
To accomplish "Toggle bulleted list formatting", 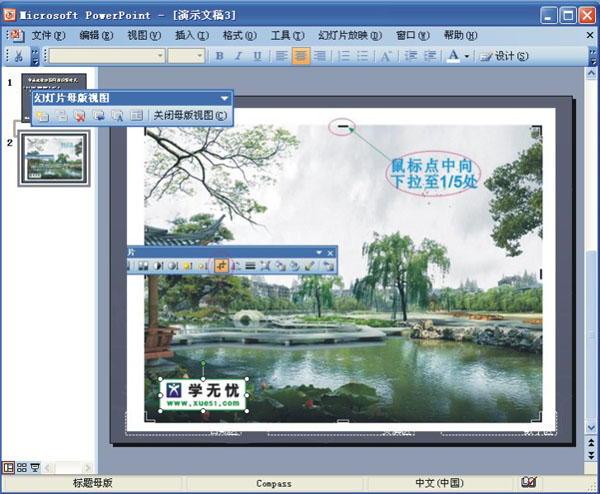I will (x=362, y=56).
